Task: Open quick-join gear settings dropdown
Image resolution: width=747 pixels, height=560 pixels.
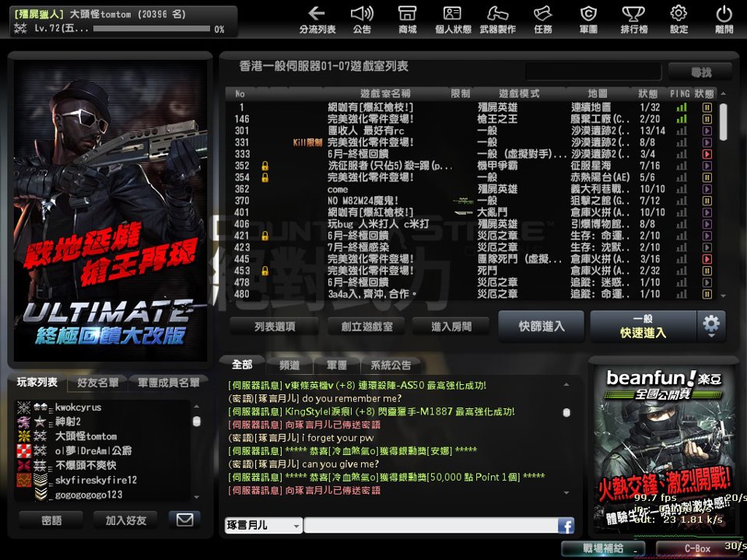Action: click(x=711, y=326)
